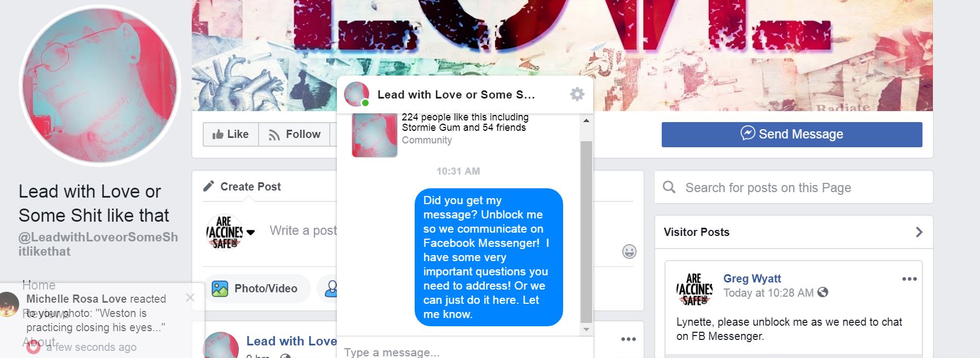
Task: Like the page with thumbs-up button
Action: coord(231,134)
